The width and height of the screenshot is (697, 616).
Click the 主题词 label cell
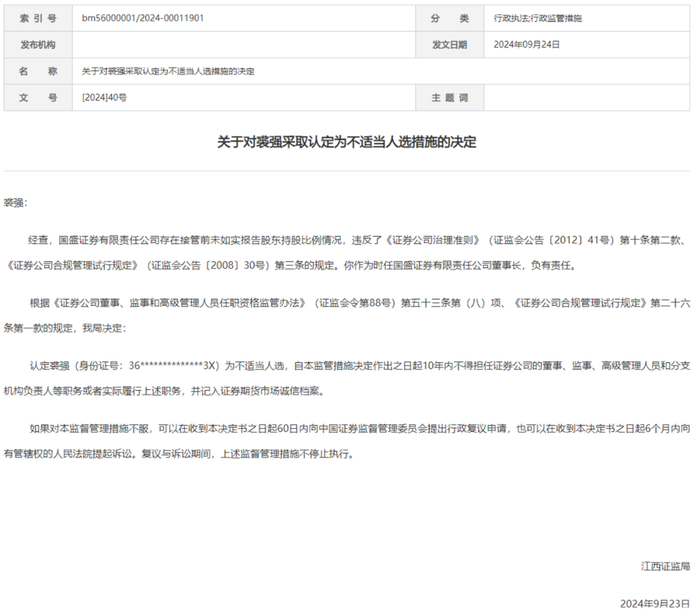point(450,98)
